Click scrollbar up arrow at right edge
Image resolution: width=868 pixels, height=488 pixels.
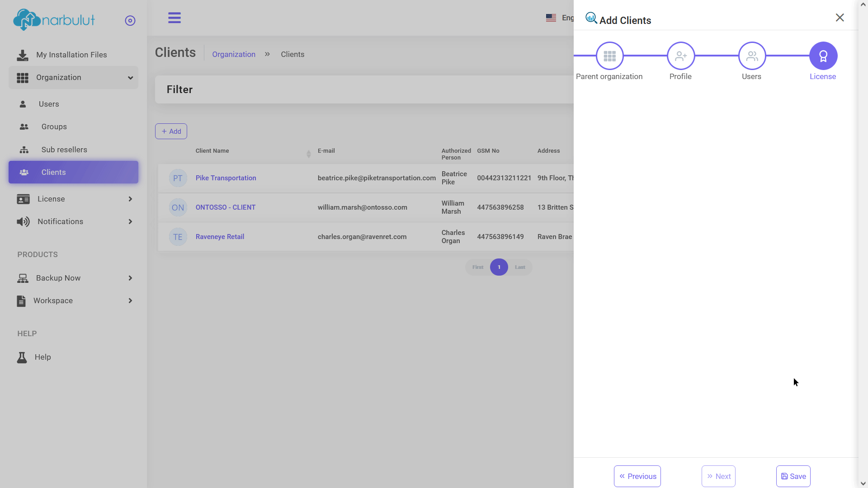tap(863, 4)
